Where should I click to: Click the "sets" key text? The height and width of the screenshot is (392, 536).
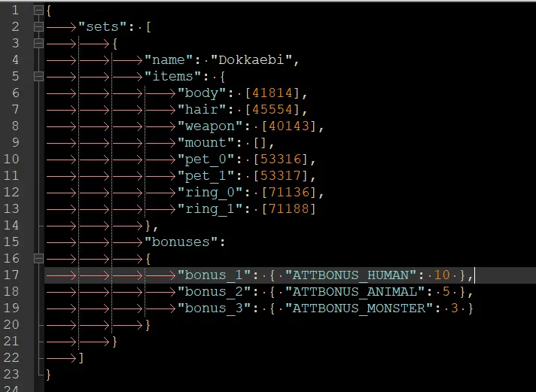[102, 26]
